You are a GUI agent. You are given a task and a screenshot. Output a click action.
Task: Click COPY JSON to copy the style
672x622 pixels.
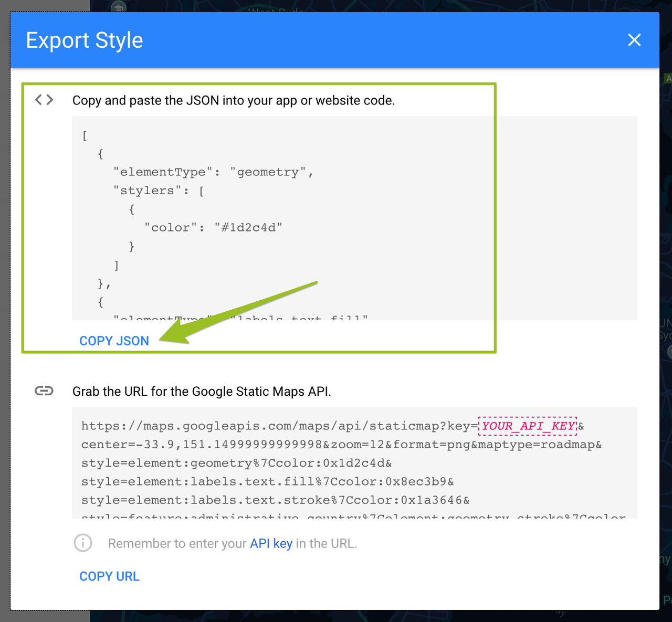114,341
